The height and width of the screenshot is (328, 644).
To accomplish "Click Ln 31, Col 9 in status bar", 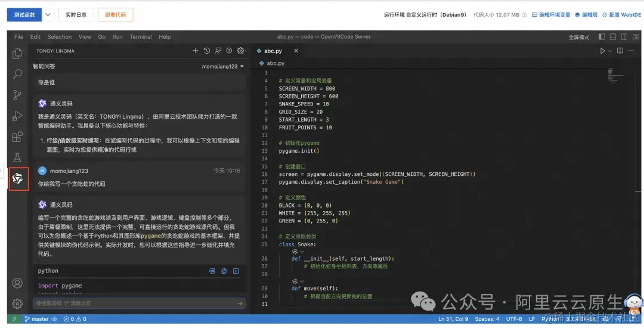I will [453, 319].
